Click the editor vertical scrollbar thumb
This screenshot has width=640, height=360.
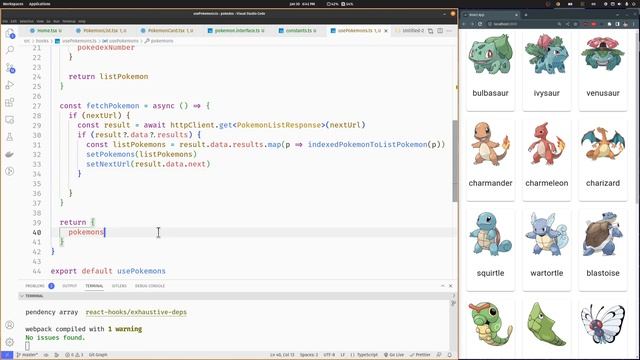click(x=455, y=161)
